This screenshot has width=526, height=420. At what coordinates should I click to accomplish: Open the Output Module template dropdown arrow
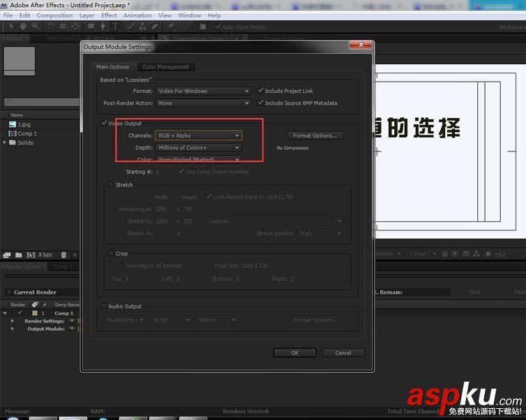point(72,329)
